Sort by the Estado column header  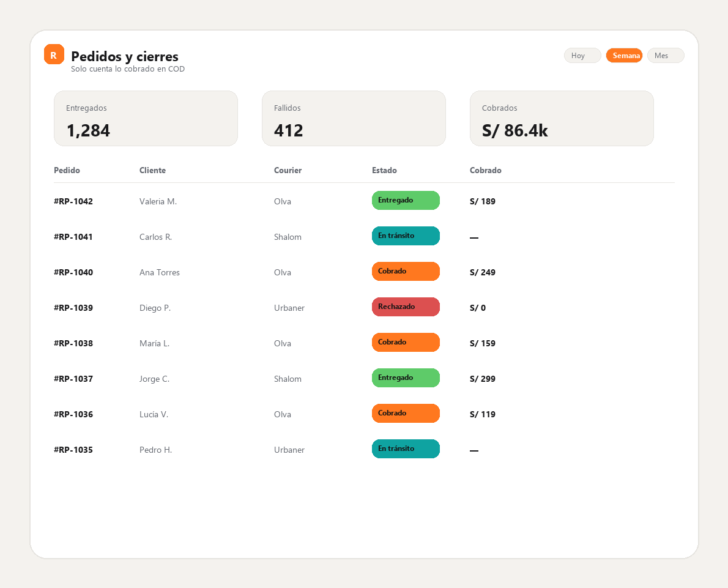click(384, 171)
